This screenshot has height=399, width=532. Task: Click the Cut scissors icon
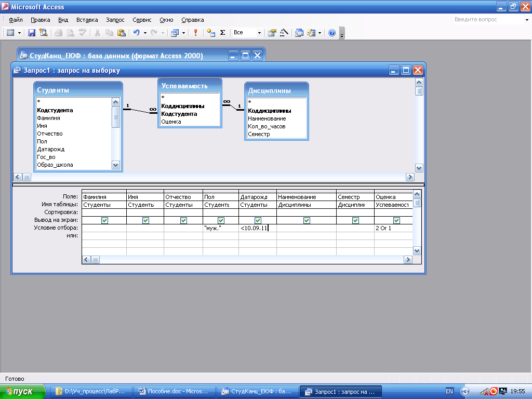coord(97,33)
